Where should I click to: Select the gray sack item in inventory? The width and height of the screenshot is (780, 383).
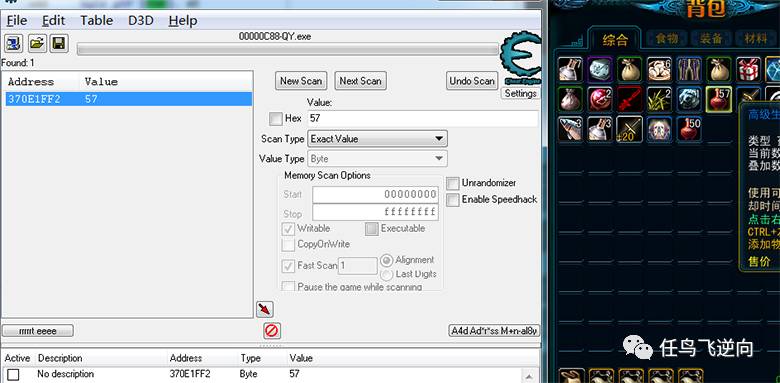tap(570, 99)
